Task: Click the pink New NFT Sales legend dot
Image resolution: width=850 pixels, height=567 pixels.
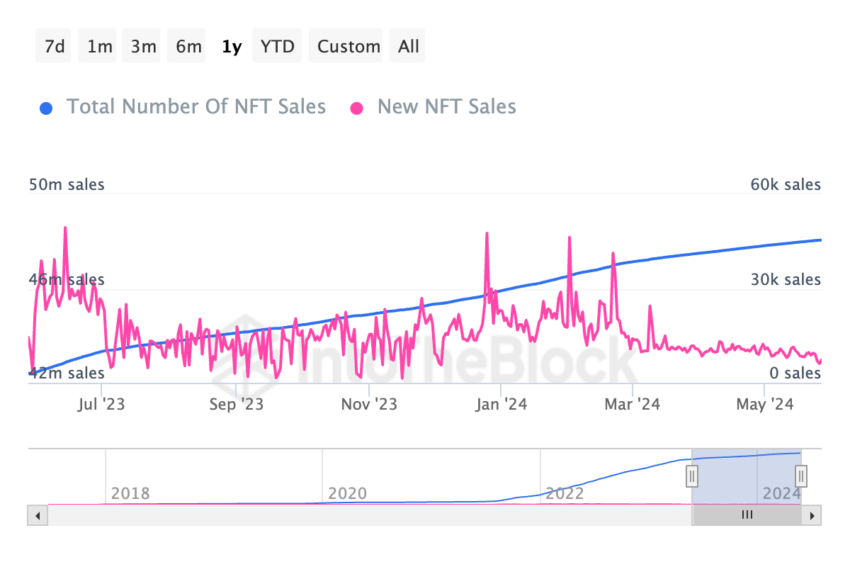Action: pos(356,107)
